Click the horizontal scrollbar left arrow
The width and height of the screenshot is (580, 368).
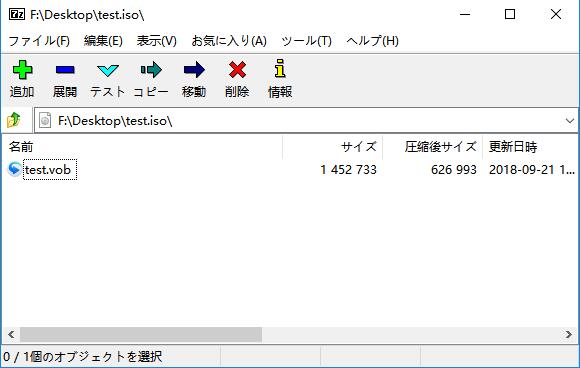point(11,335)
